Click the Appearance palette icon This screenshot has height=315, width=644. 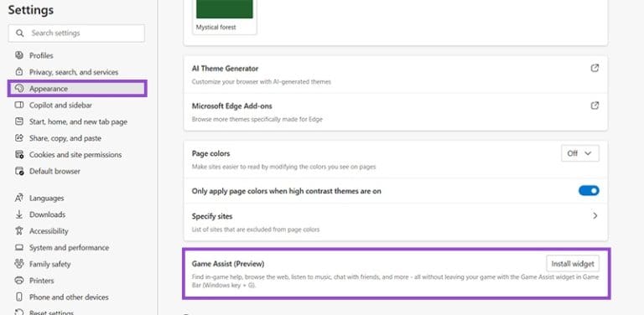[19, 88]
